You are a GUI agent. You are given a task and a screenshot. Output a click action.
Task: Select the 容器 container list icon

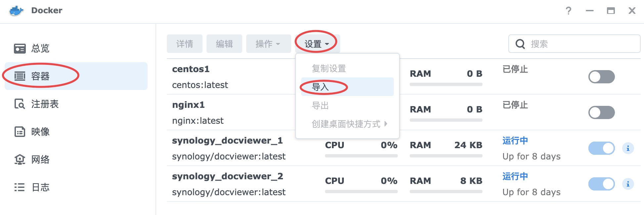pyautogui.click(x=20, y=76)
